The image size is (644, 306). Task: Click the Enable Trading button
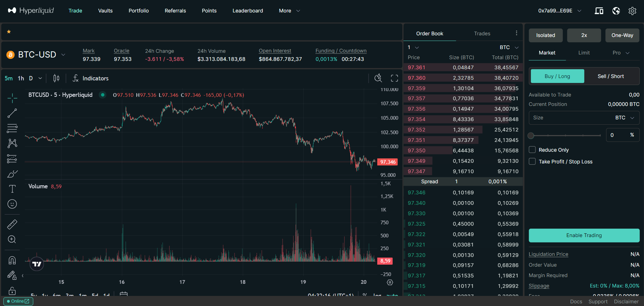click(x=584, y=235)
